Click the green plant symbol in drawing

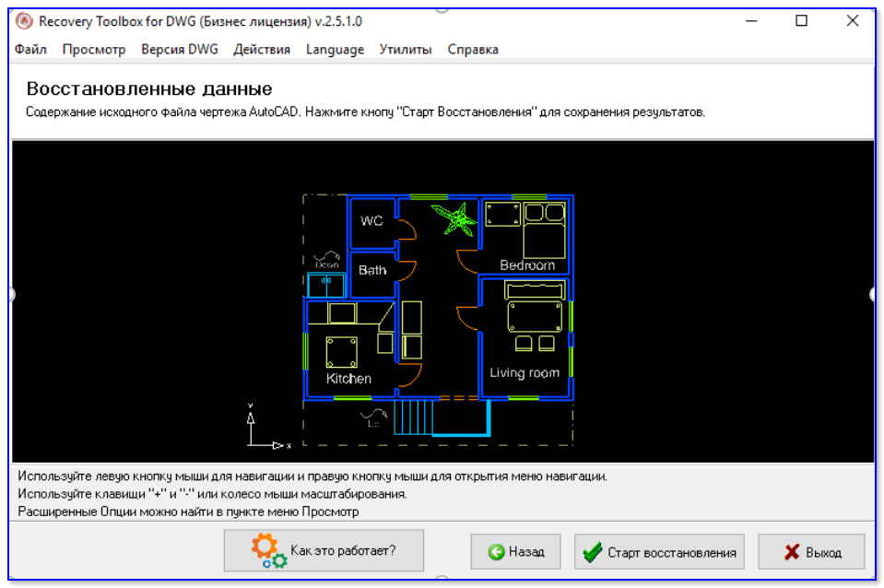454,218
